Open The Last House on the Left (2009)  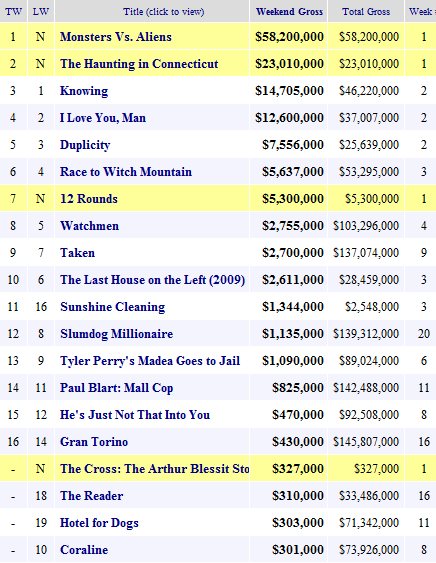click(152, 280)
